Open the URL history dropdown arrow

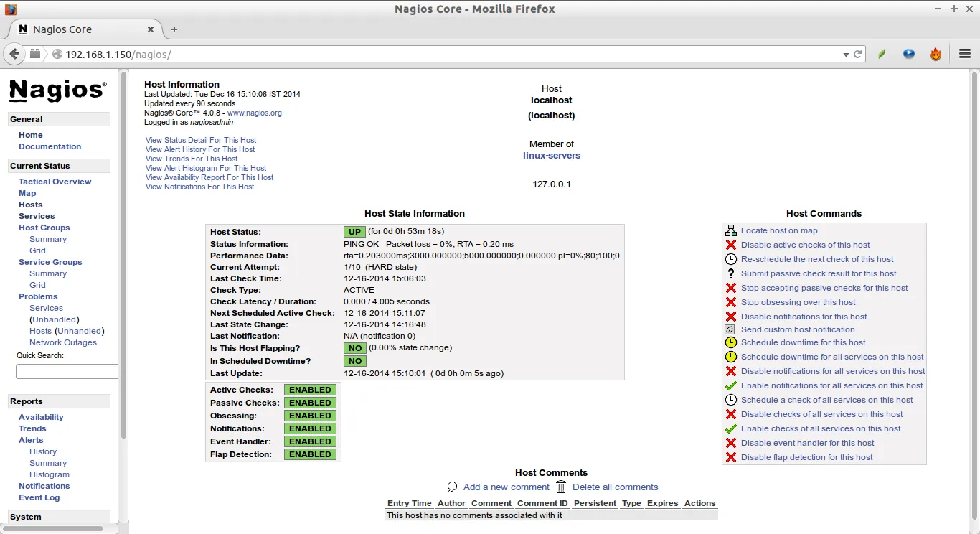click(845, 55)
